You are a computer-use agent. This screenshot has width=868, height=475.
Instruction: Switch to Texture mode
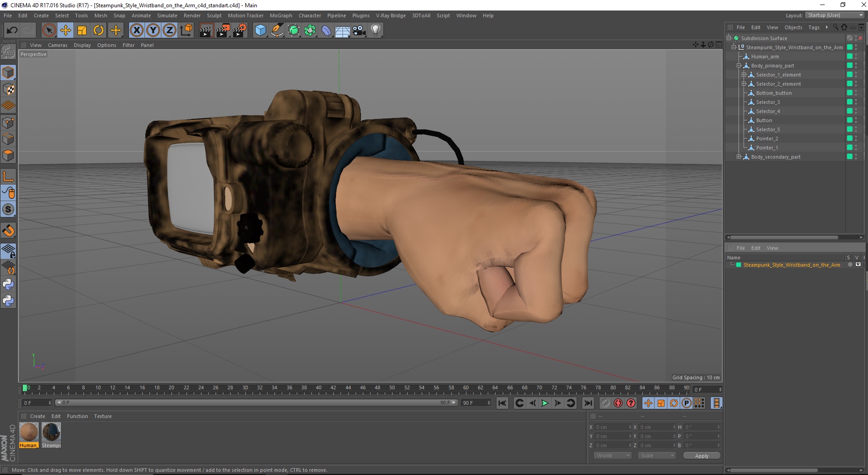pos(8,89)
